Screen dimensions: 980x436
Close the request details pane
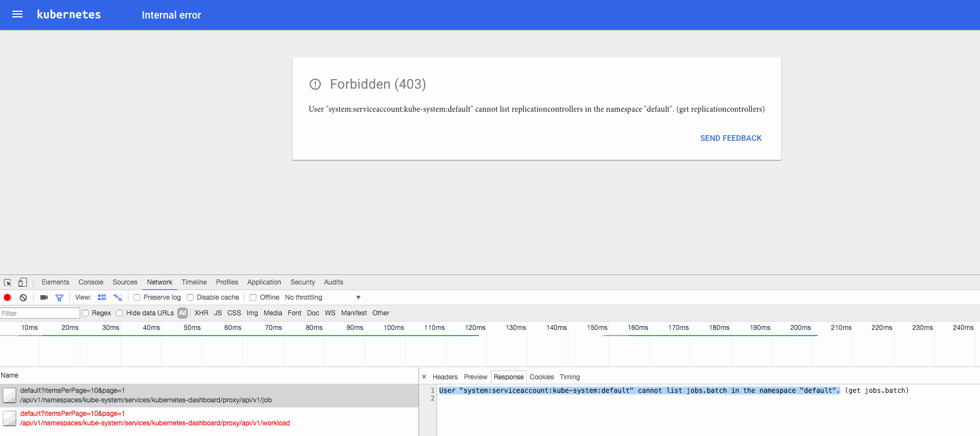click(x=424, y=377)
